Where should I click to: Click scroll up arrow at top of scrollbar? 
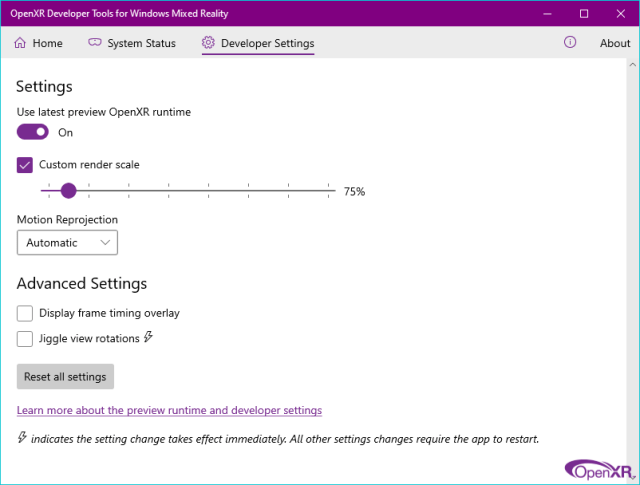pos(633,65)
